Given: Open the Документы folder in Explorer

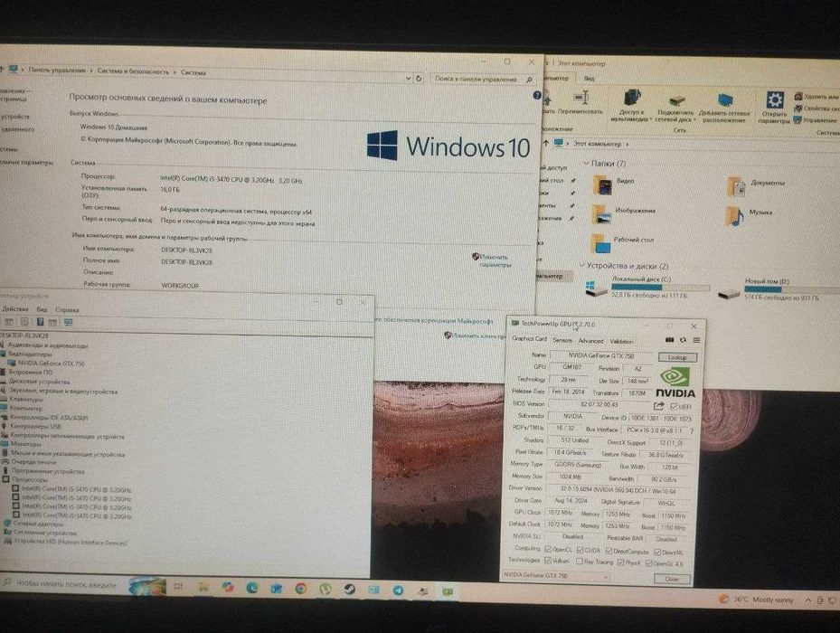Looking at the screenshot, I should [x=755, y=186].
